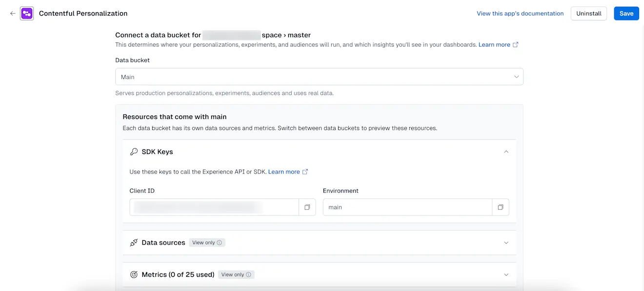Copy the Client ID using copy icon
The height and width of the screenshot is (291, 644).
[x=307, y=207]
